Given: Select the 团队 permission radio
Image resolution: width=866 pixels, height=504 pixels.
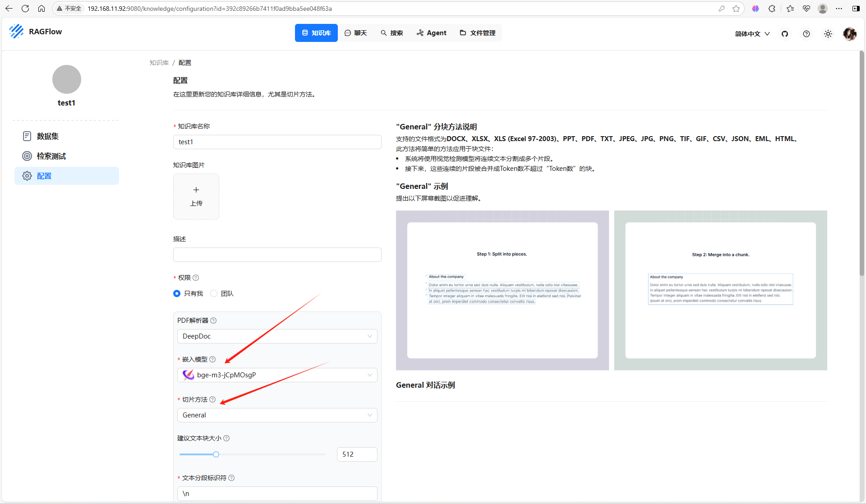Looking at the screenshot, I should click(214, 293).
